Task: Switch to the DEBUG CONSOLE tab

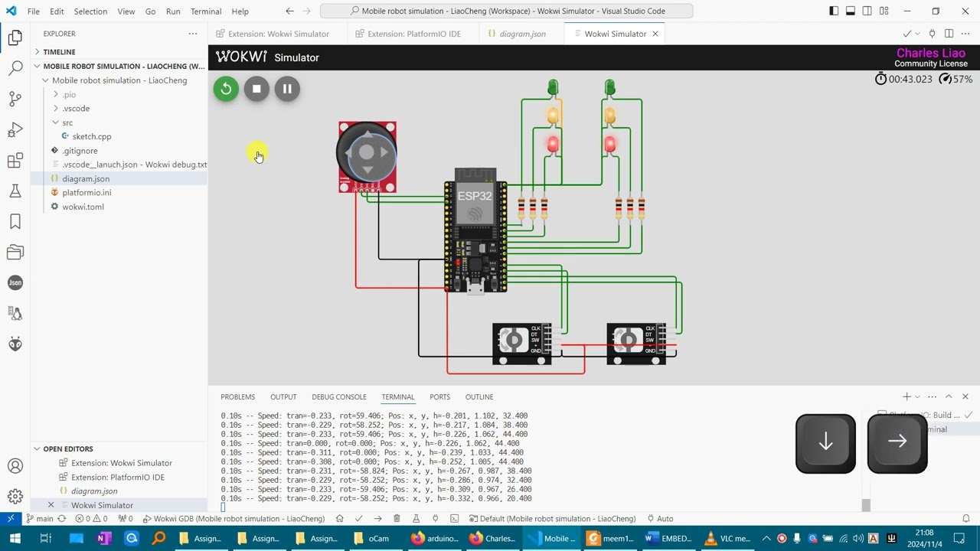Action: tap(339, 397)
